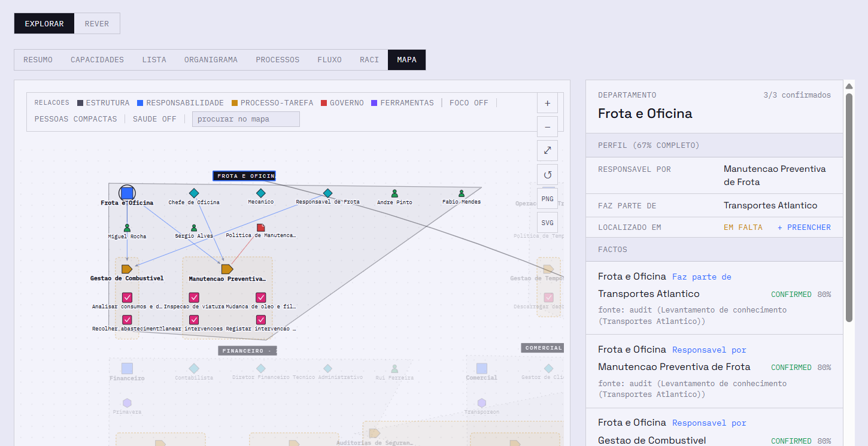
Task: Click the faded Financeiro department node
Action: click(x=127, y=368)
